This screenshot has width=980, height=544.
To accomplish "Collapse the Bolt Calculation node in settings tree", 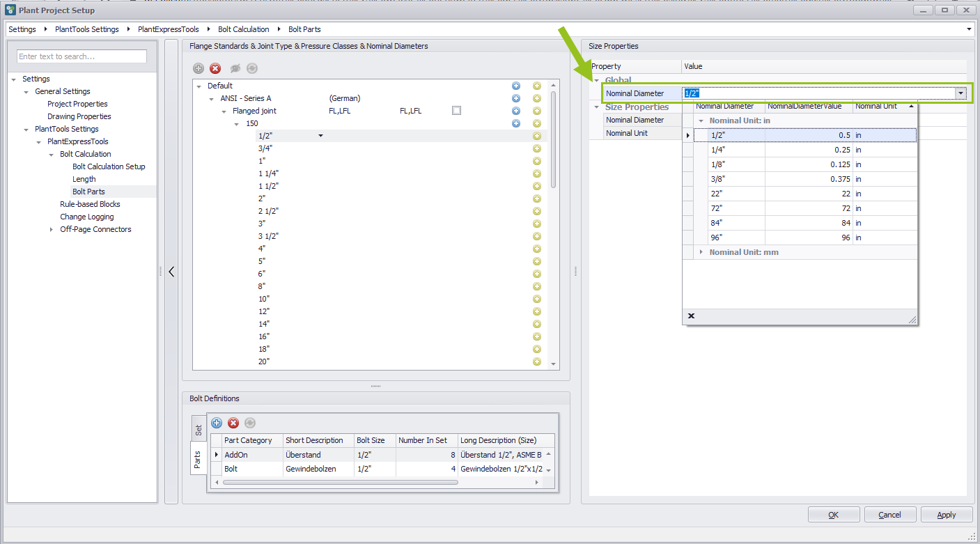I will [x=52, y=155].
